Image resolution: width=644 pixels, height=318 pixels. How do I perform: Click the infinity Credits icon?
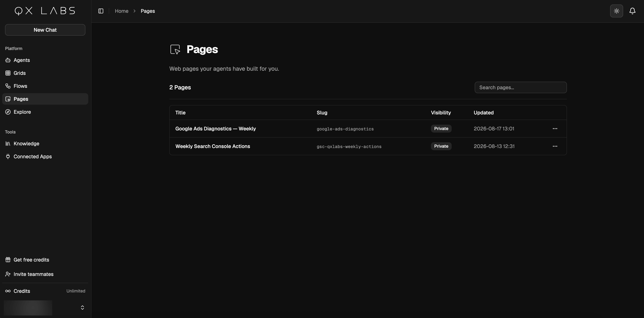click(8, 291)
